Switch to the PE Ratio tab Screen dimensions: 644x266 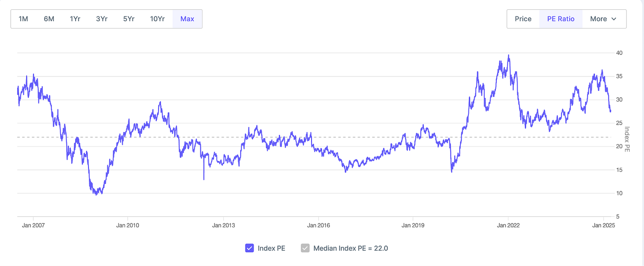click(560, 19)
